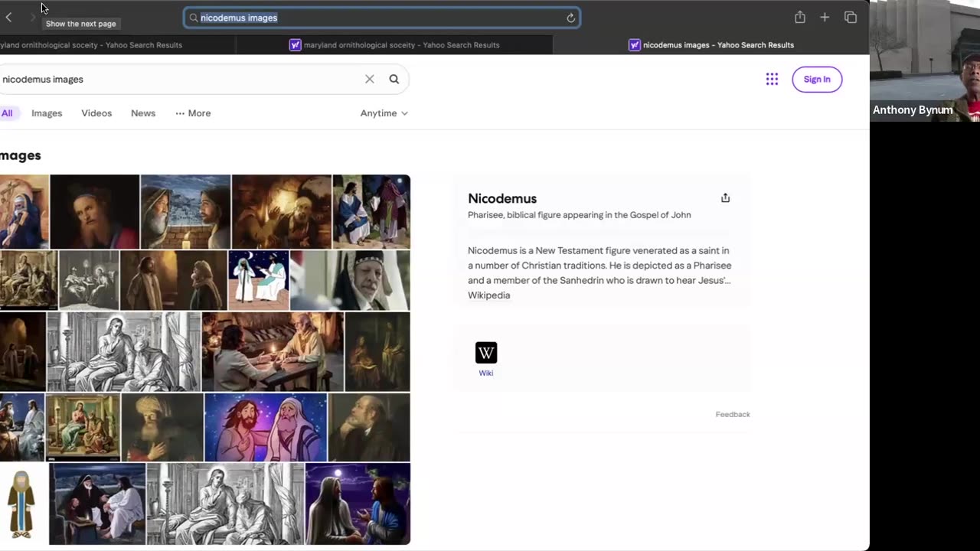The image size is (980, 551).
Task: Submit search with the magnifier icon
Action: pos(394,79)
